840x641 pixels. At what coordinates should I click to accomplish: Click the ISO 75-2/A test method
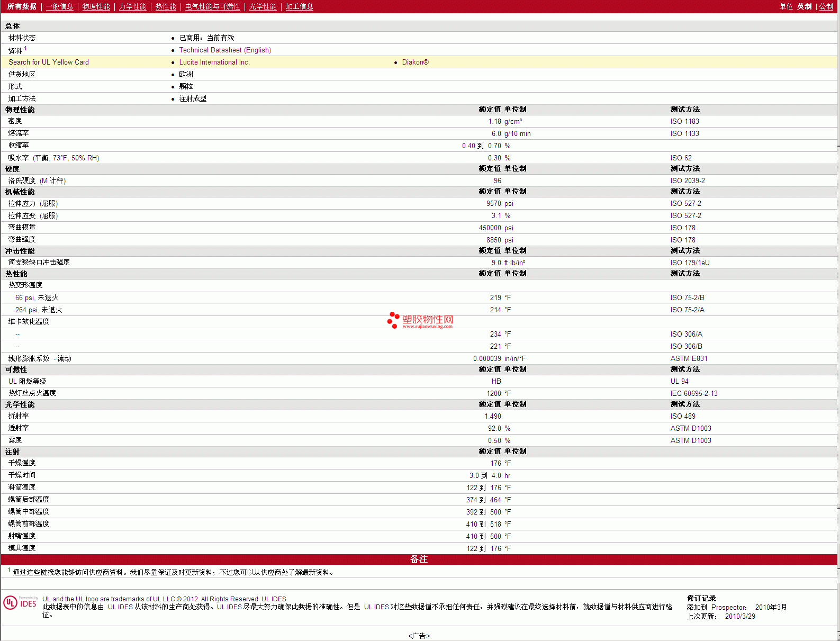click(x=687, y=310)
